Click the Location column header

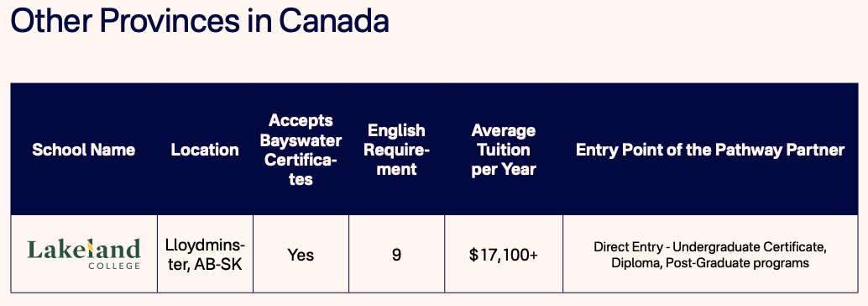[205, 150]
